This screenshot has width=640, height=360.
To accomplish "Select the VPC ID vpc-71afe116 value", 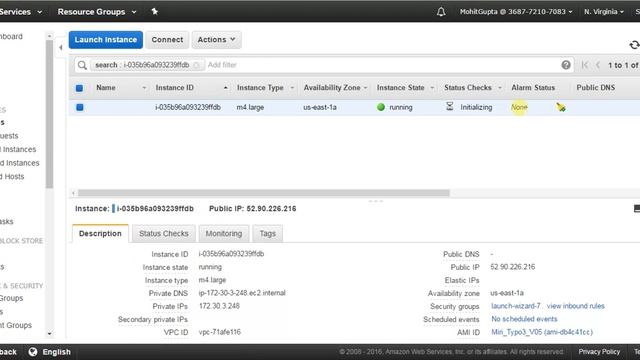I will point(220,332).
